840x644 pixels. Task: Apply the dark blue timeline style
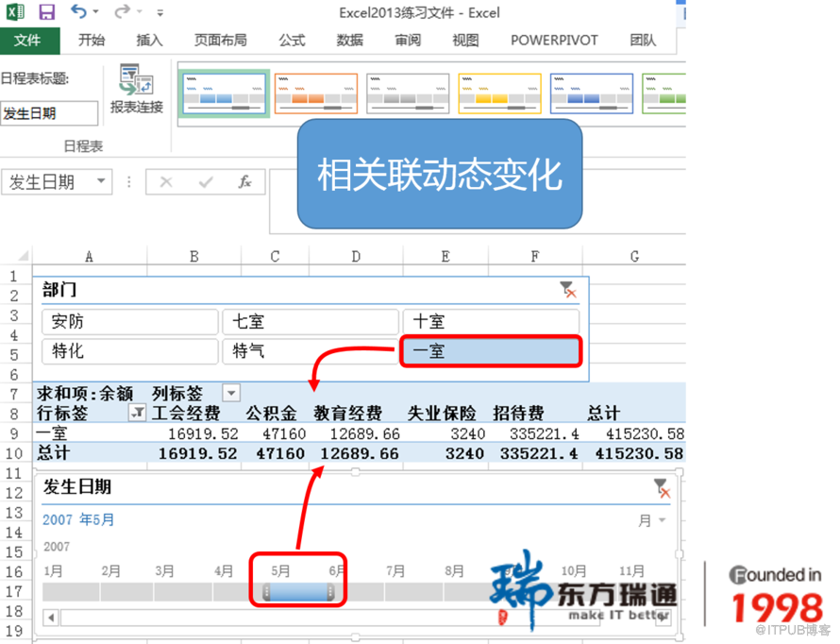592,93
